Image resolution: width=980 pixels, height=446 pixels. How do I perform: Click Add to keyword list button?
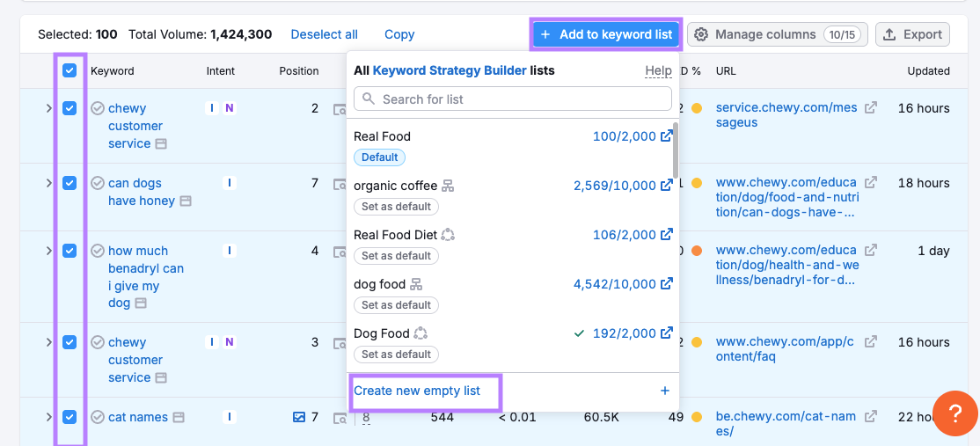(x=606, y=34)
